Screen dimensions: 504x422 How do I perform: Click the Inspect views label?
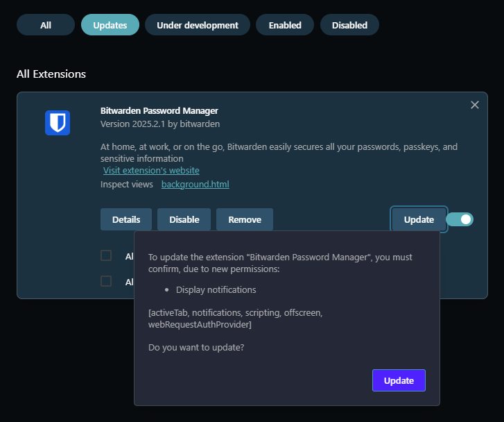127,184
